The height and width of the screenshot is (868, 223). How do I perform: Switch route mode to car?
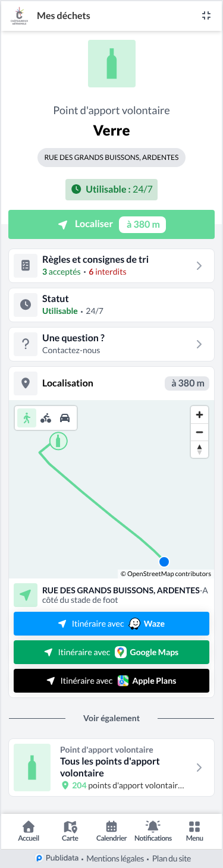[x=65, y=418]
